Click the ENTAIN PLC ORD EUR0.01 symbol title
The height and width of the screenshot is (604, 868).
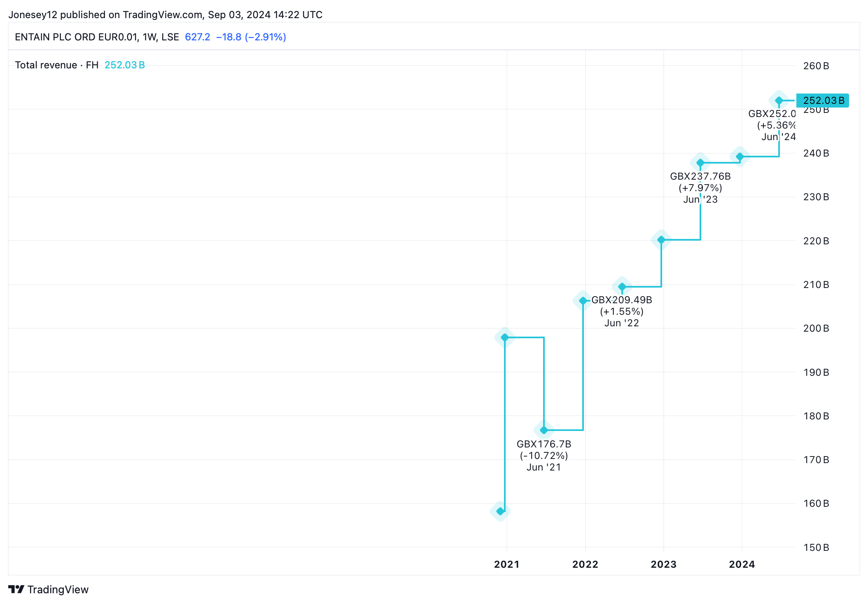[x=76, y=37]
